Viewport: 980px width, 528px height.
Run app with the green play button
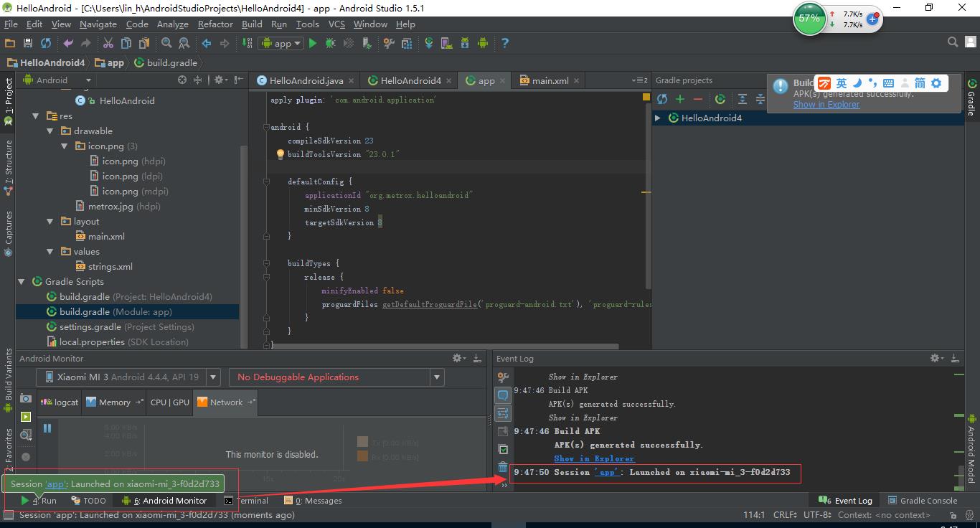pyautogui.click(x=312, y=43)
